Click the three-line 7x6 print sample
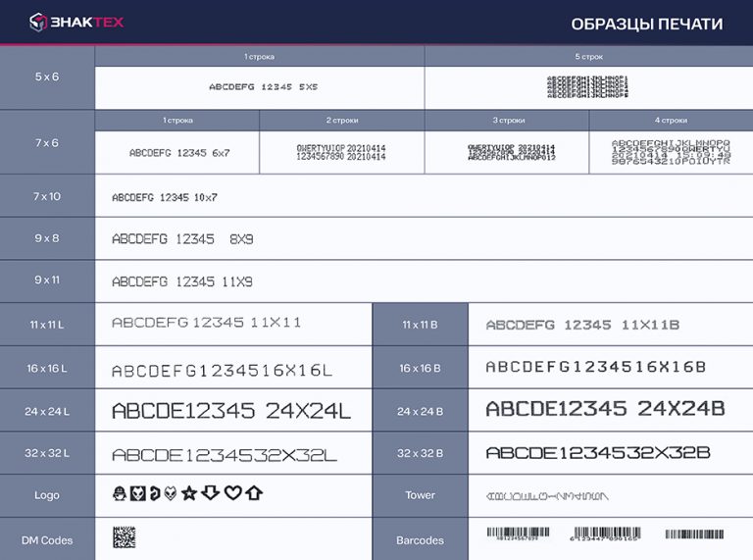This screenshot has height=560, width=753. point(512,152)
